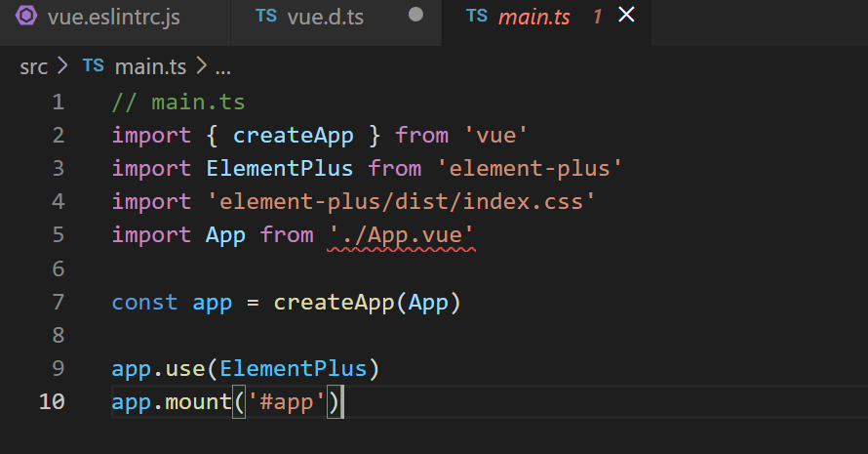Click line number 5 in the gutter

click(x=59, y=235)
